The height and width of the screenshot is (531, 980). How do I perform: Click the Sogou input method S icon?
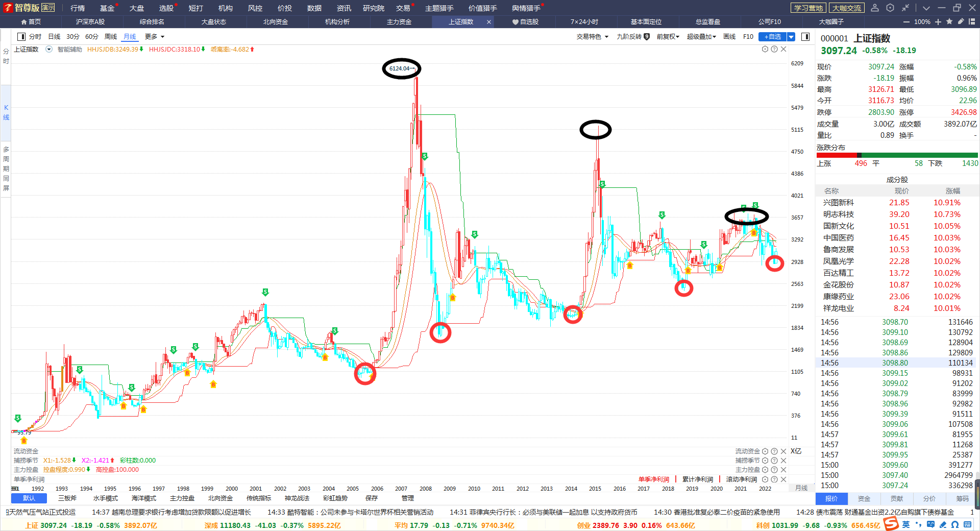point(891,524)
